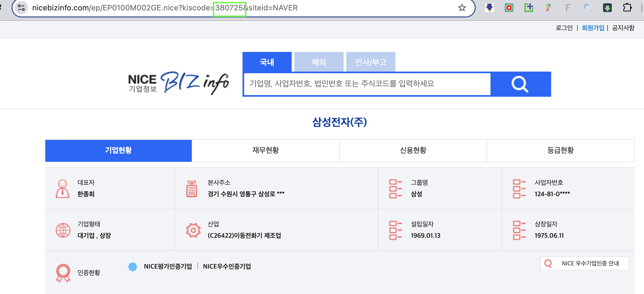Click the 로그인 link
644x294 pixels.
tap(564, 28)
